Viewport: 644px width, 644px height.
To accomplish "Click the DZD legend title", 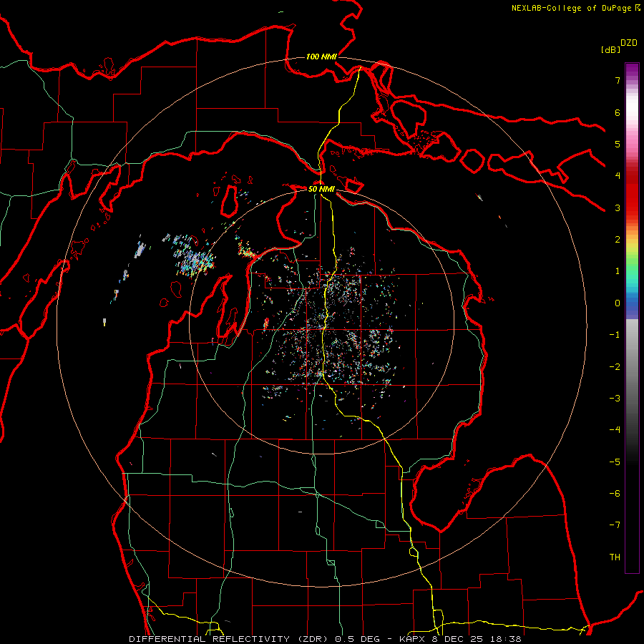I will pos(629,43).
